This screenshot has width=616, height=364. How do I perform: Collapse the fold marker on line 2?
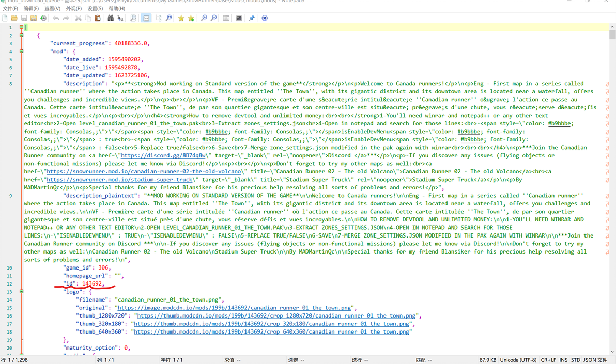pyautogui.click(x=21, y=35)
